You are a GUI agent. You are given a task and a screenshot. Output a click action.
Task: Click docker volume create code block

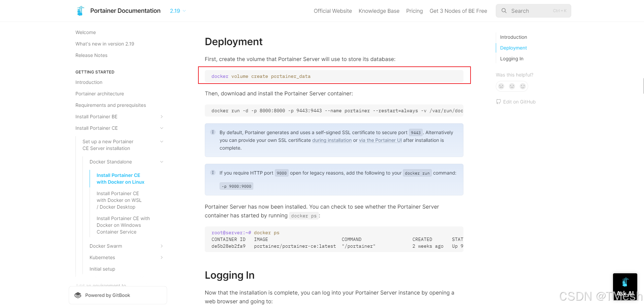(334, 76)
